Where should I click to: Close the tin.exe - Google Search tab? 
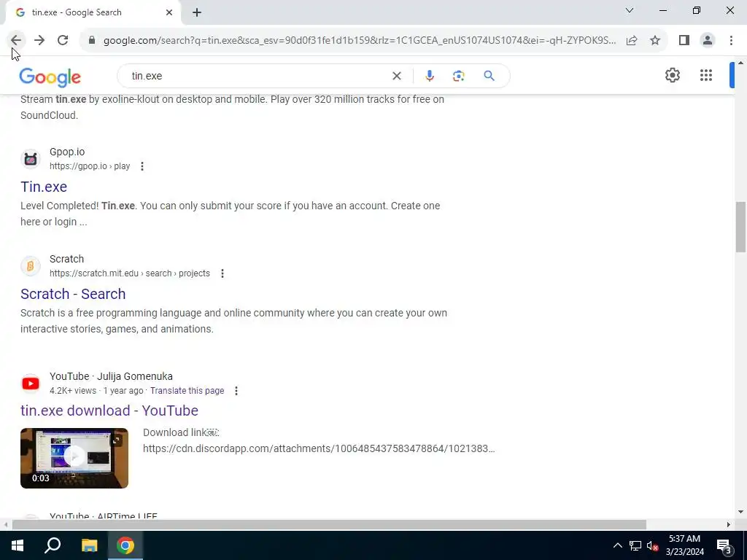tap(169, 12)
